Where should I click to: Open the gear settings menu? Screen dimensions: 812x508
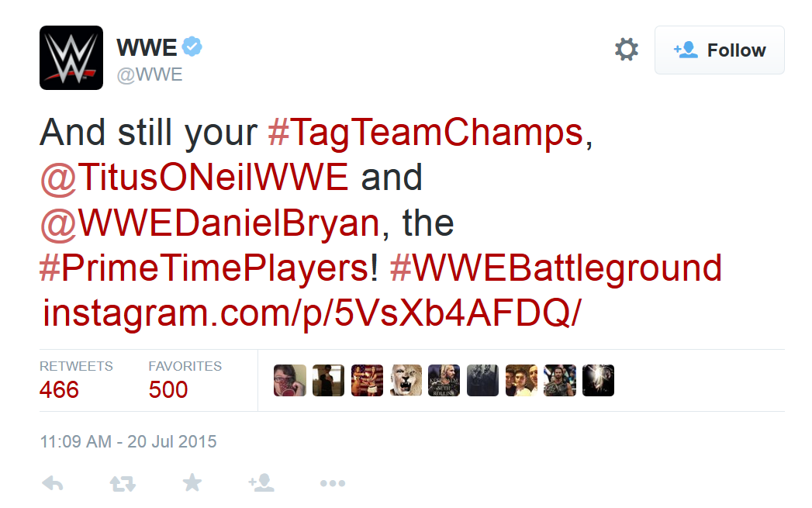626,50
